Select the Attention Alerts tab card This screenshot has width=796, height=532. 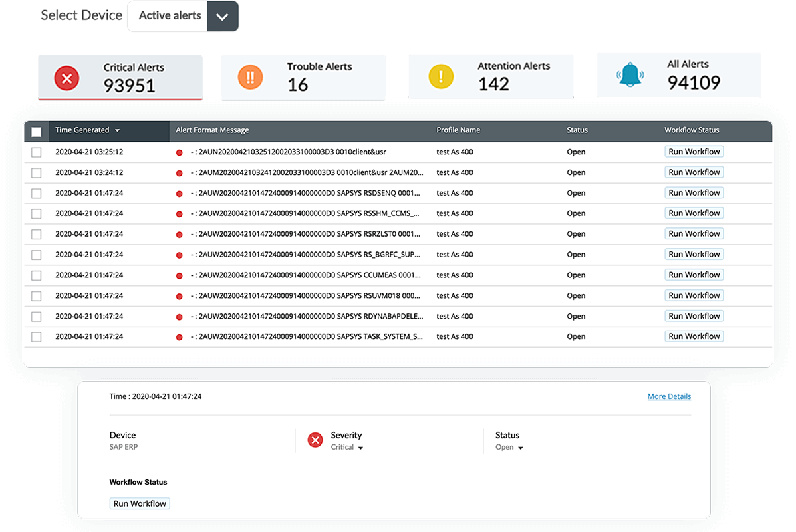click(x=491, y=77)
